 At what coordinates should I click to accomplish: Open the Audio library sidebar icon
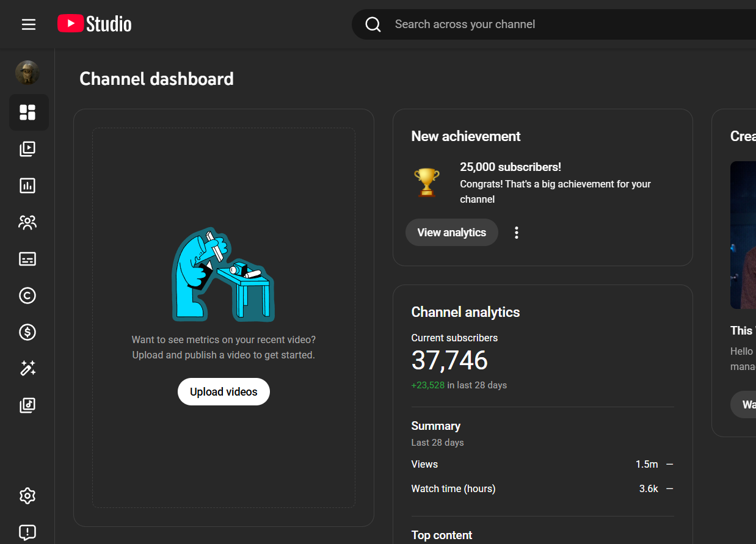coord(27,405)
